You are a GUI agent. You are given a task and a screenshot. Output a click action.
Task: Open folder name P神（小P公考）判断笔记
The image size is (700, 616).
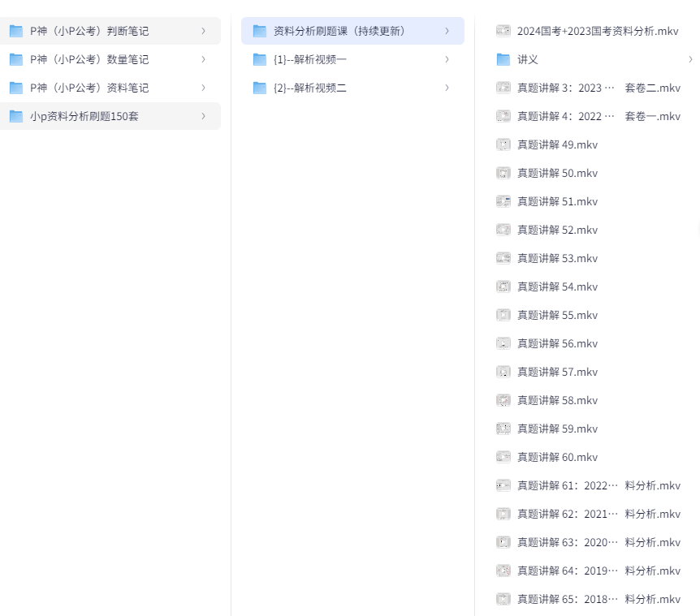[89, 31]
